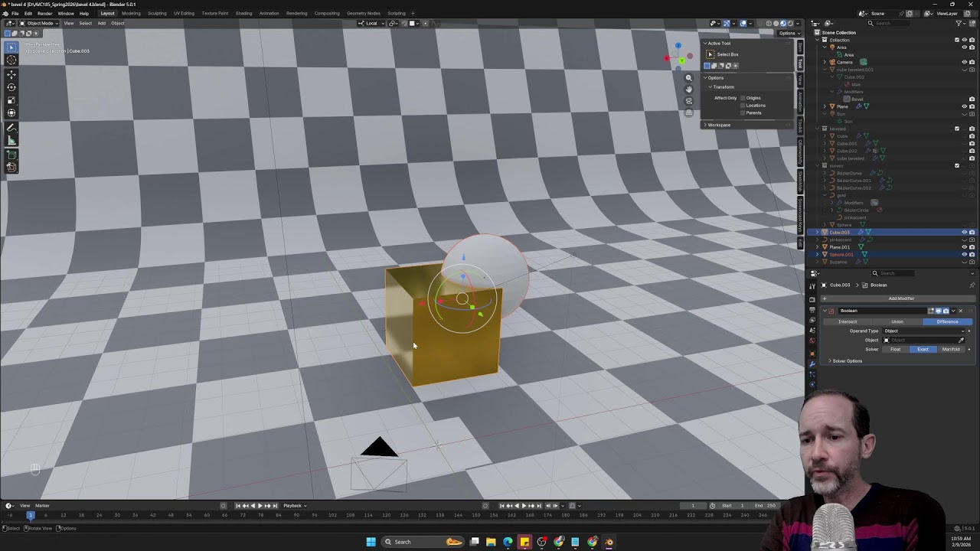The height and width of the screenshot is (551, 980).
Task: Click the Boolean modifier name field
Action: coord(882,311)
